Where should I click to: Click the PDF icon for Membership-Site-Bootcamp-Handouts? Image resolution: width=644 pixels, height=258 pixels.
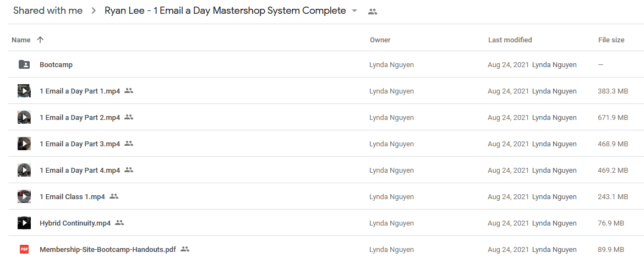pyautogui.click(x=24, y=249)
